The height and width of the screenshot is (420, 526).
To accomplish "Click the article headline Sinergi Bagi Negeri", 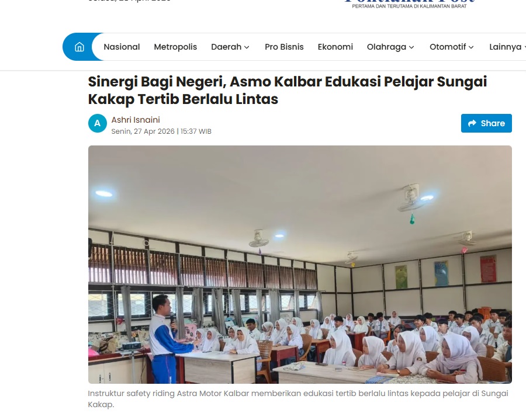I will click(x=287, y=91).
